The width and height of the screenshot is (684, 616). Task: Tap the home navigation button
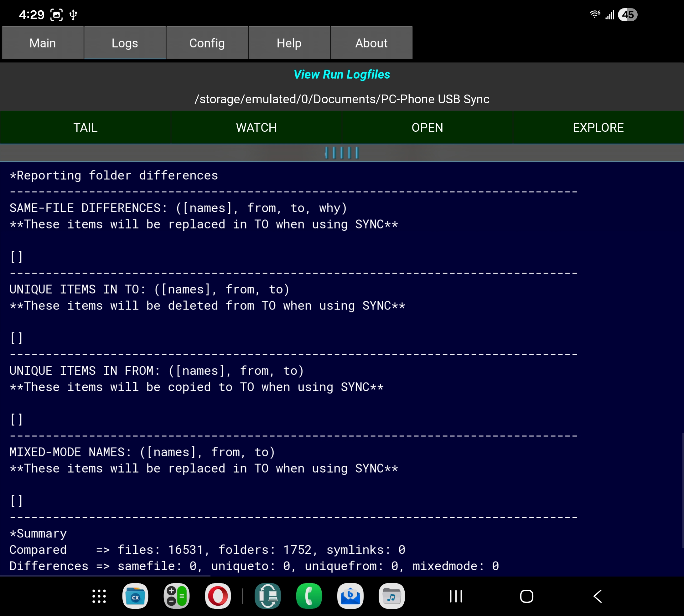coord(526,596)
